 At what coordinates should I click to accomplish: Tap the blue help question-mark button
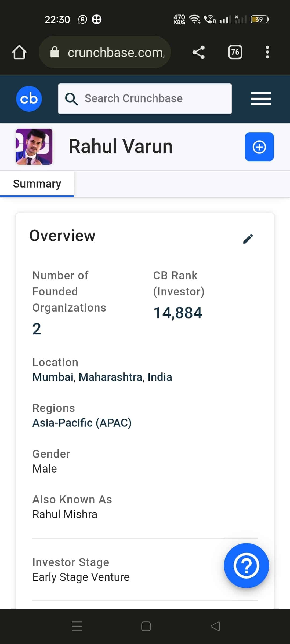point(247,566)
